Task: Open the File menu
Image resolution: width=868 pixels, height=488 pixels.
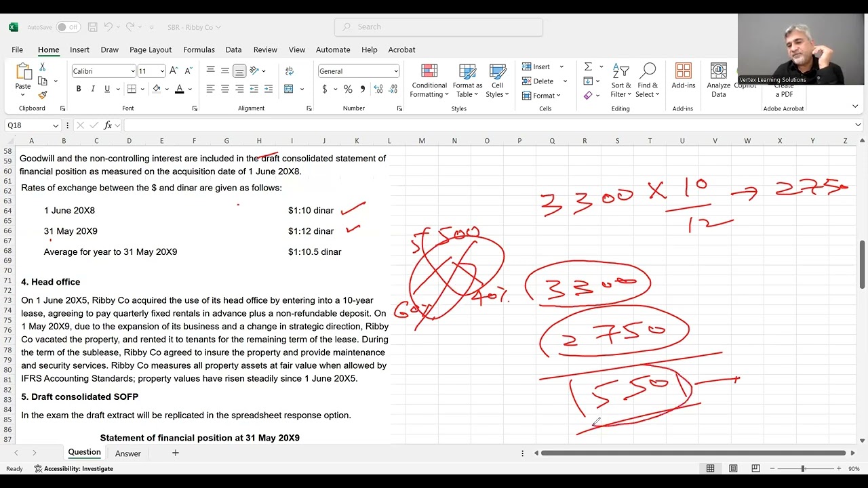Action: tap(17, 49)
